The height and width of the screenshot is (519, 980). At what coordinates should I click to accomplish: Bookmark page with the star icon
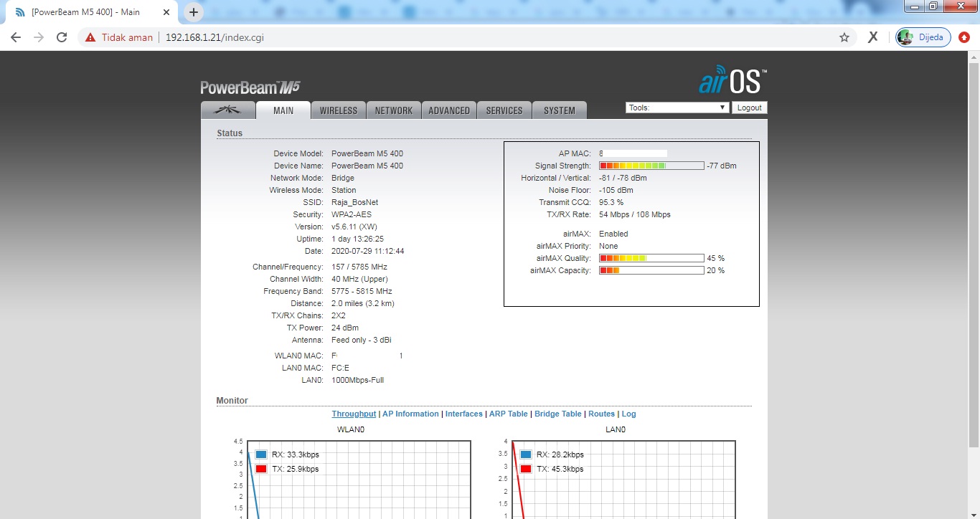pyautogui.click(x=844, y=37)
